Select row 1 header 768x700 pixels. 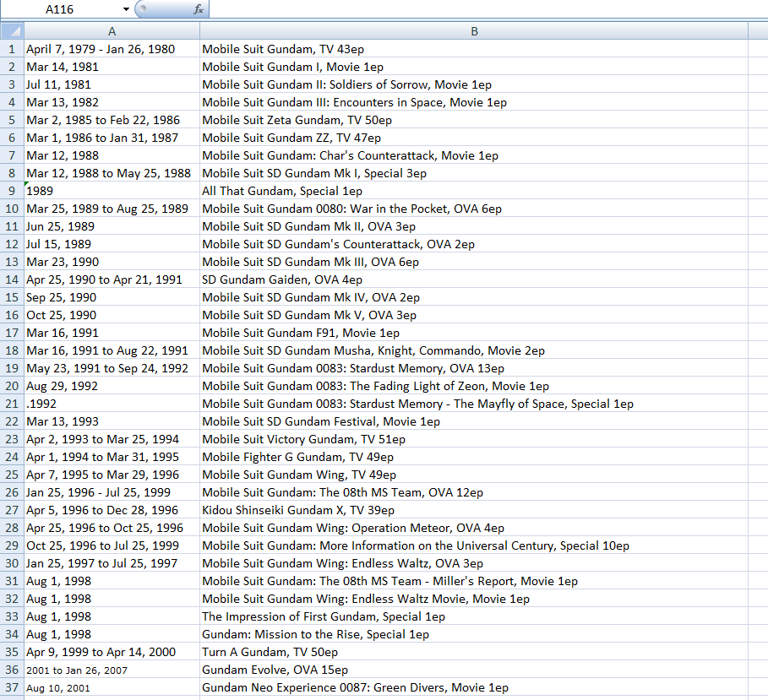12,49
